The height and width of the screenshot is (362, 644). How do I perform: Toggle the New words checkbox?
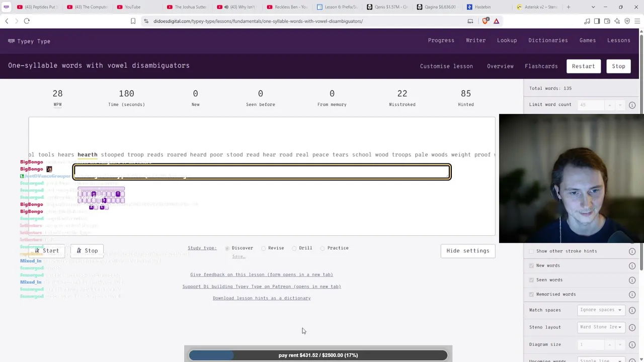(532, 265)
